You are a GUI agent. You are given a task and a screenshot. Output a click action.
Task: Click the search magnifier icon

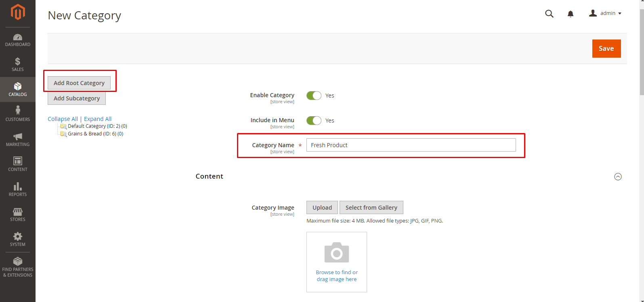549,14
